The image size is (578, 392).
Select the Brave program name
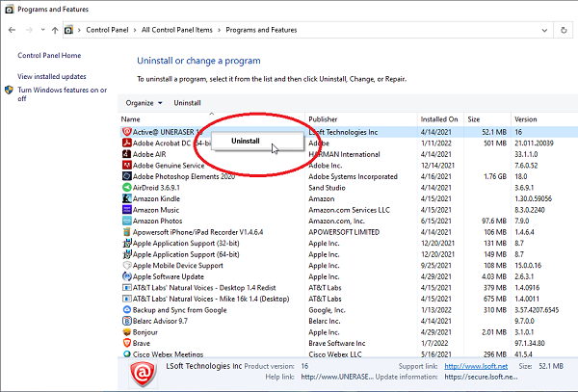[142, 343]
